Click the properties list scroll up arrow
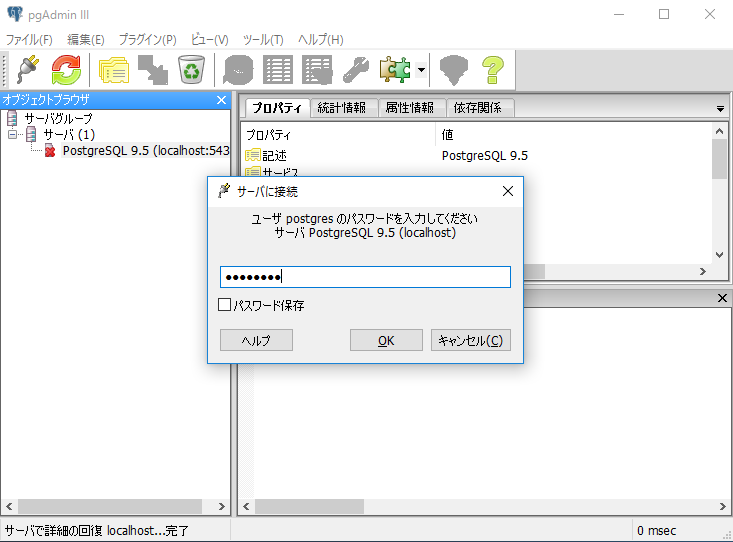 (719, 131)
